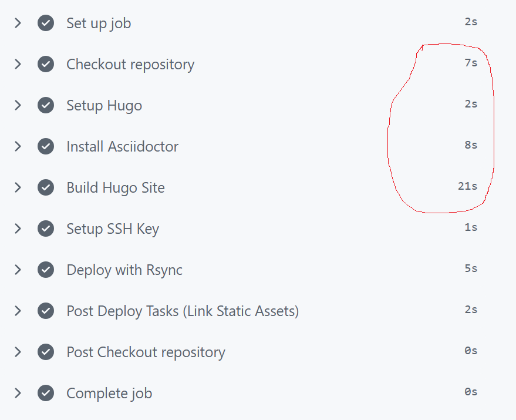Click the 21s duration for Build Hugo Site
This screenshot has height=420, width=516.
pos(467,187)
